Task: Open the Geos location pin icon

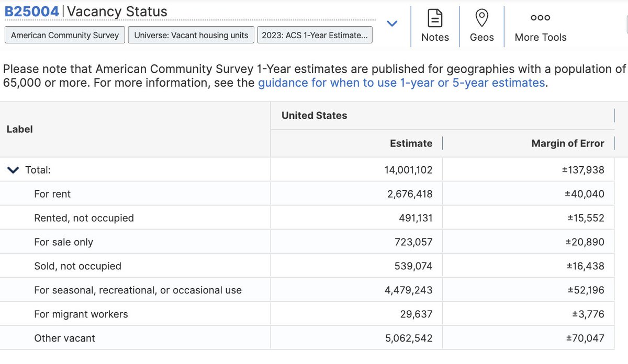Action: (x=481, y=18)
